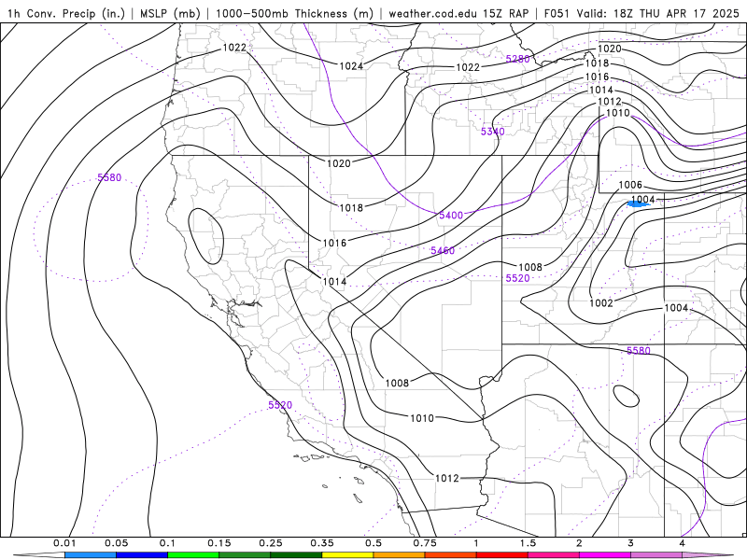Screen dimensions: 747x560
Task: Click the 0.01 legend value
Action: coord(64,543)
